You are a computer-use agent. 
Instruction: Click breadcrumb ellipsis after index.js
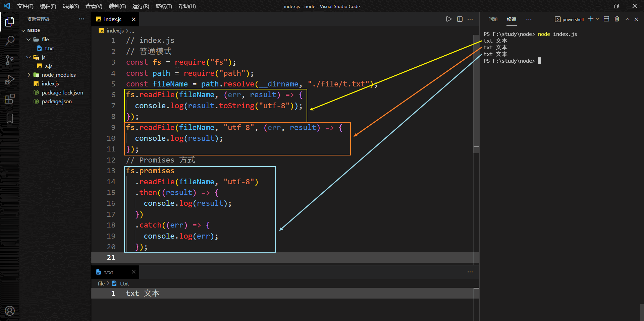[132, 30]
